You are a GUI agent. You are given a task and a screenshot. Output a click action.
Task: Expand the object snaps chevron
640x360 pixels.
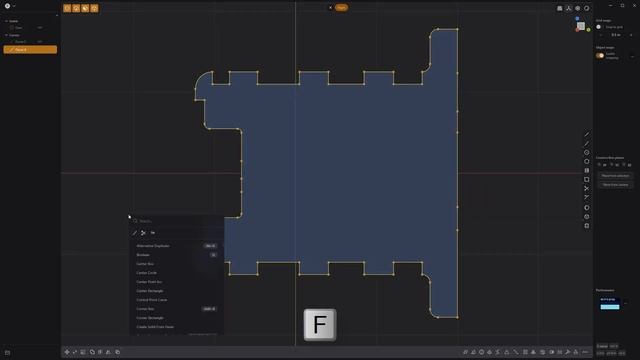(632, 56)
